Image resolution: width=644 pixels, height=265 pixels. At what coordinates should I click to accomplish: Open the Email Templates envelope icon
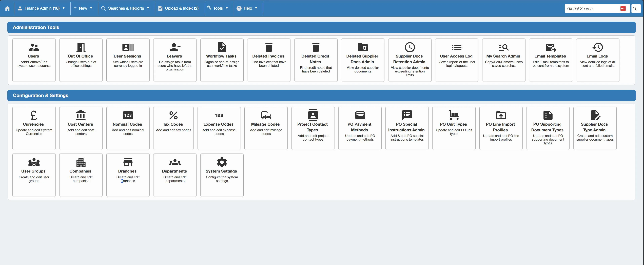pyautogui.click(x=551, y=47)
